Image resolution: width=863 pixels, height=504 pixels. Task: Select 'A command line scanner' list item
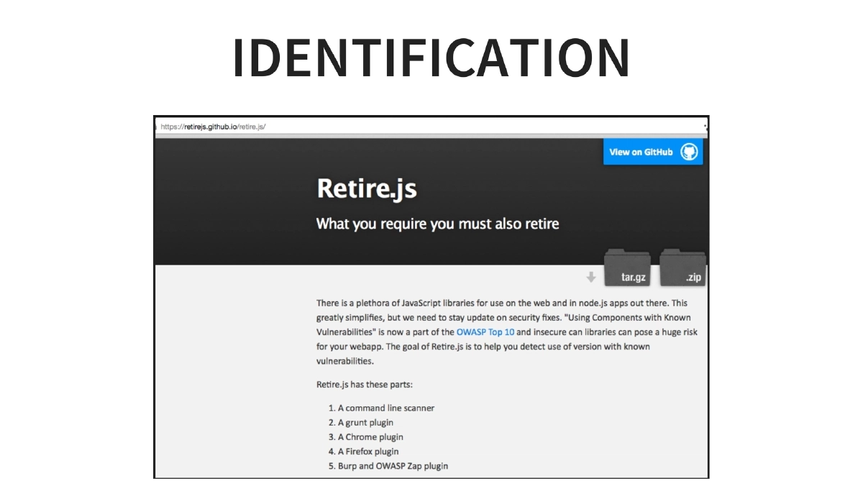coord(385,408)
